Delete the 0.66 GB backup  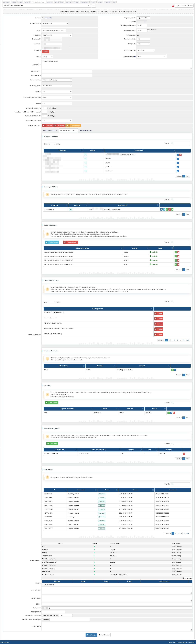pos(178,256)
